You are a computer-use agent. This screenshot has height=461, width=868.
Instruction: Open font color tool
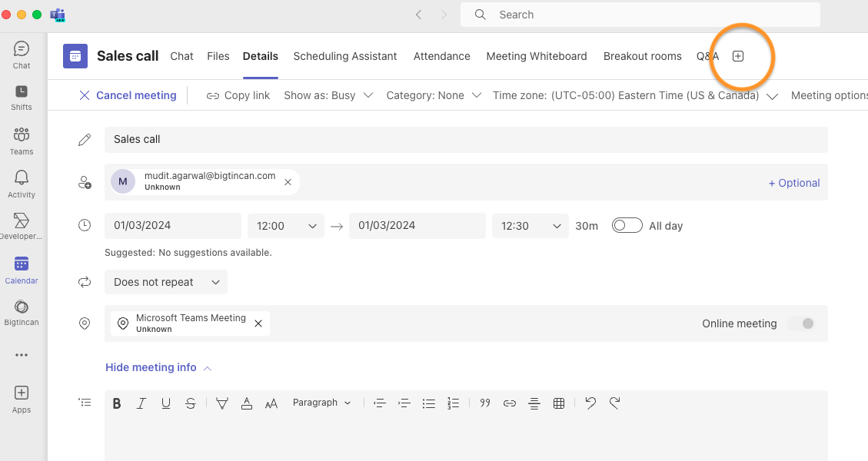[246, 403]
